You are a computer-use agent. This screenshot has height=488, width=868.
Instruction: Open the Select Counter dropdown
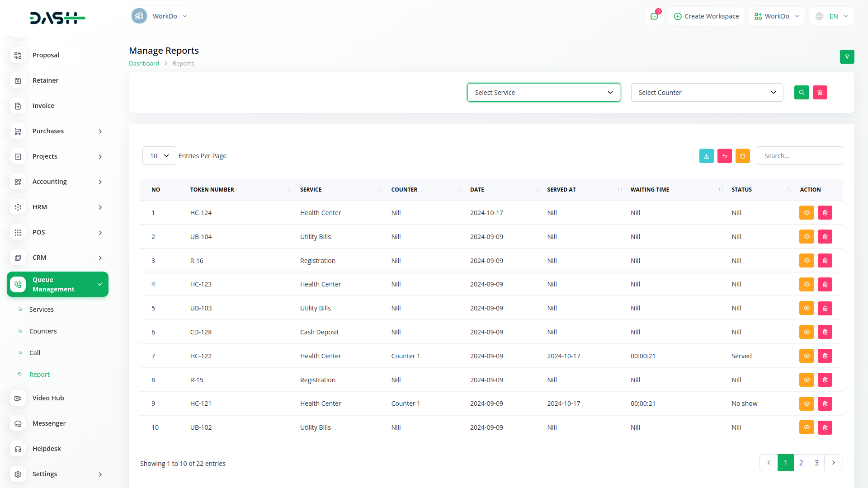[x=707, y=93]
